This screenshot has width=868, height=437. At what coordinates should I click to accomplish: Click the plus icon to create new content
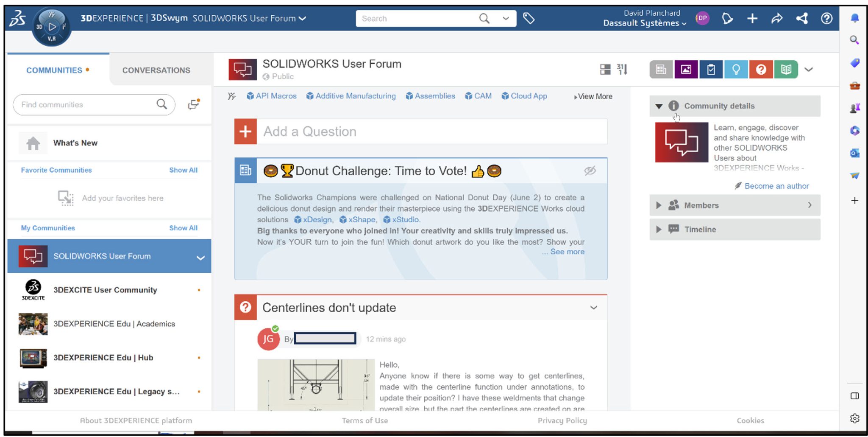point(752,18)
